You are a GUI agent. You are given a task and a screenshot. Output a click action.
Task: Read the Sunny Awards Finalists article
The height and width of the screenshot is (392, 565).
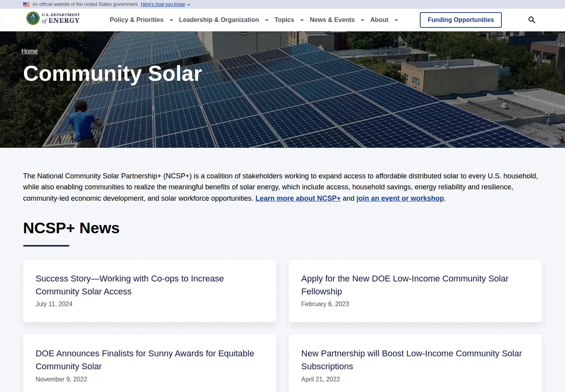(x=145, y=360)
